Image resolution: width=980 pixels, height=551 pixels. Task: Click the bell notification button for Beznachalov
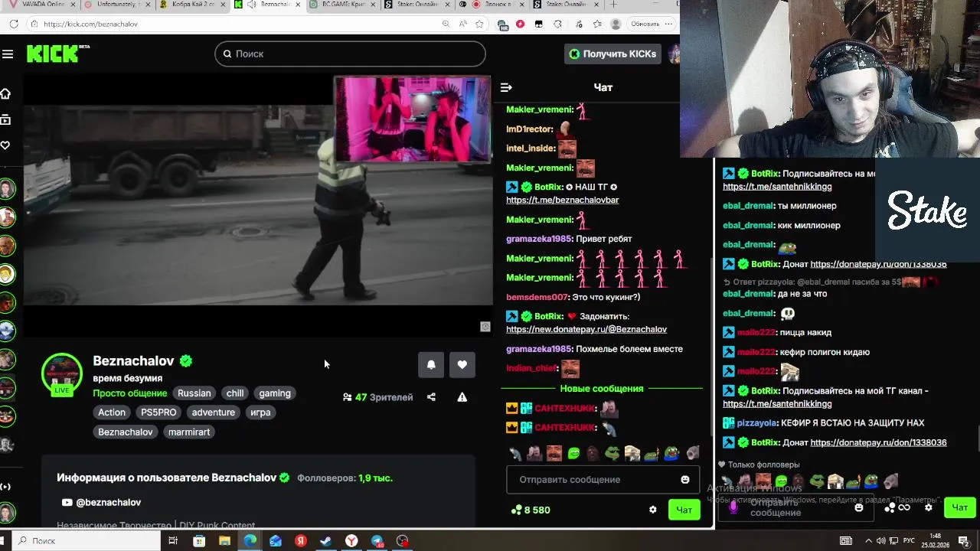coord(431,365)
